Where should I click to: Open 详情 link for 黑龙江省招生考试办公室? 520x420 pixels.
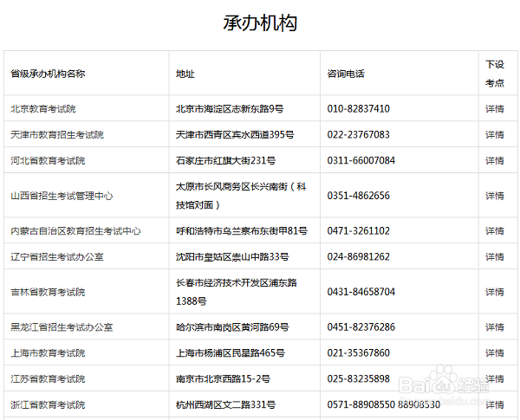click(x=495, y=326)
